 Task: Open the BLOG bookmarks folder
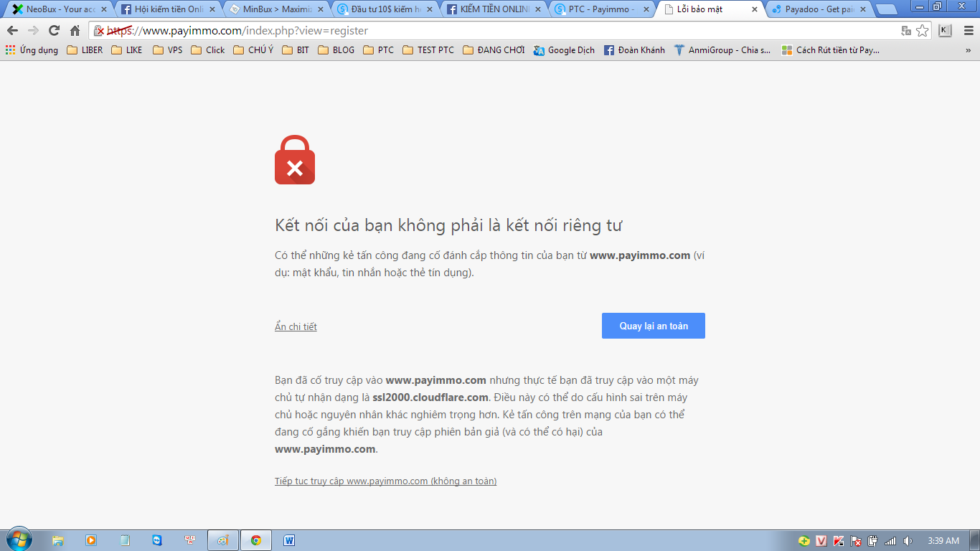[x=336, y=50]
